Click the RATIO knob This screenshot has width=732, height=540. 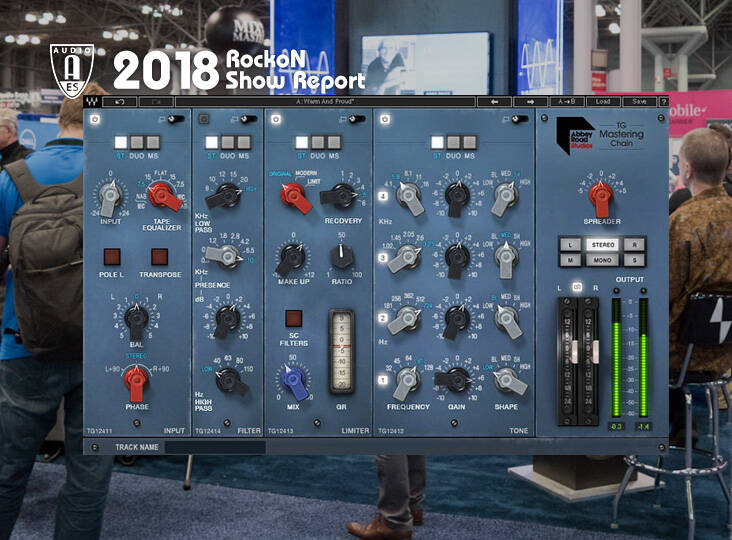pos(342,256)
